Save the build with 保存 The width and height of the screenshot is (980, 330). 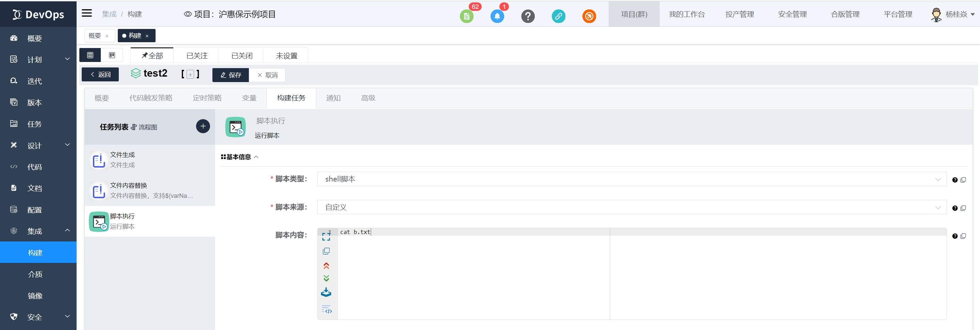click(x=230, y=75)
